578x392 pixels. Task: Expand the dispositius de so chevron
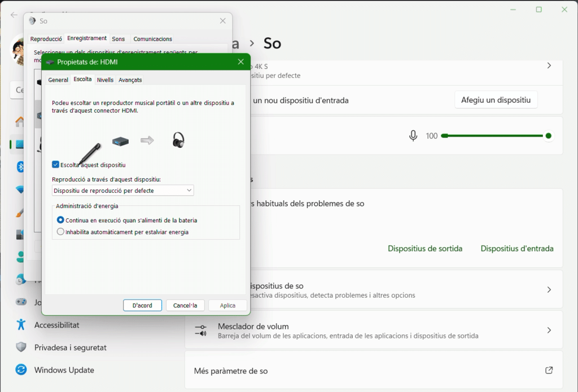pyautogui.click(x=549, y=289)
